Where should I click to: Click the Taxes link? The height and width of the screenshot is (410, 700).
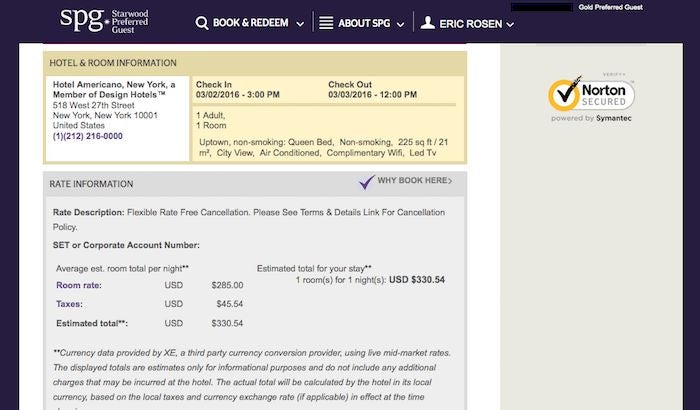click(x=69, y=304)
